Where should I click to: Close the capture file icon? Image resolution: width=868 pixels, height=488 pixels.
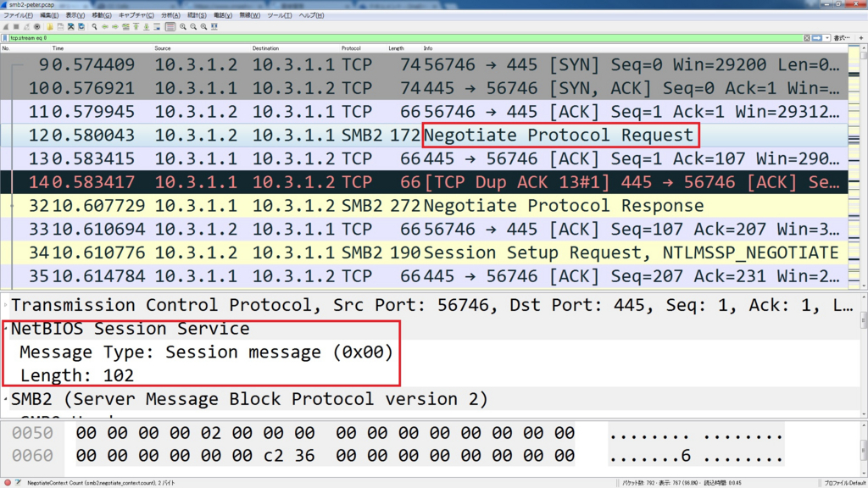71,26
